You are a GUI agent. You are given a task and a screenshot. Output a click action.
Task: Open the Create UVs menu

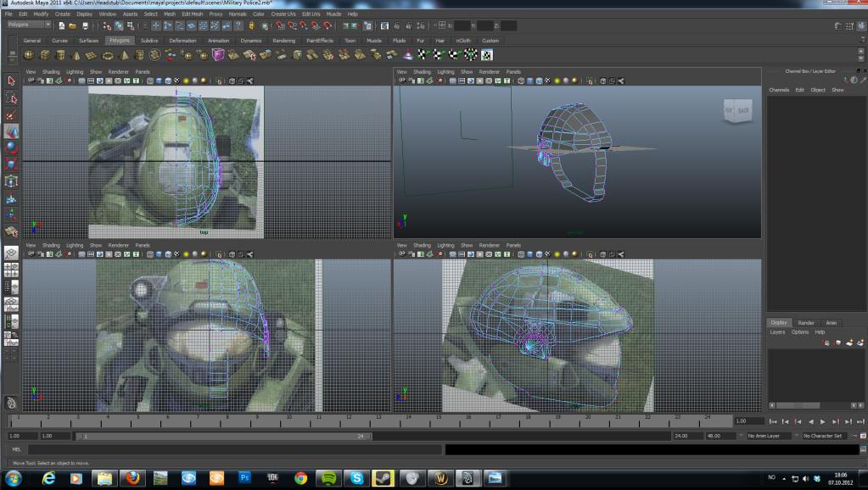pyautogui.click(x=283, y=14)
